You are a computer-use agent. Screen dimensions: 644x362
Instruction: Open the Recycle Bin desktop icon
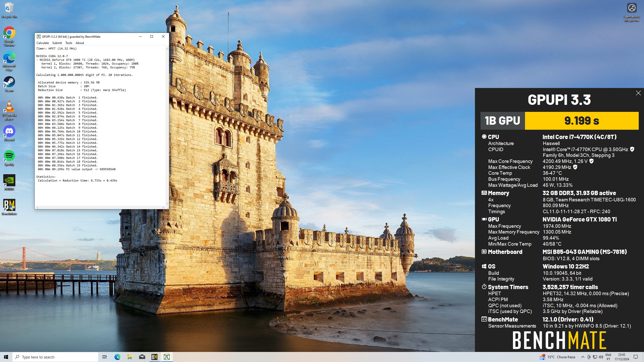pyautogui.click(x=9, y=10)
